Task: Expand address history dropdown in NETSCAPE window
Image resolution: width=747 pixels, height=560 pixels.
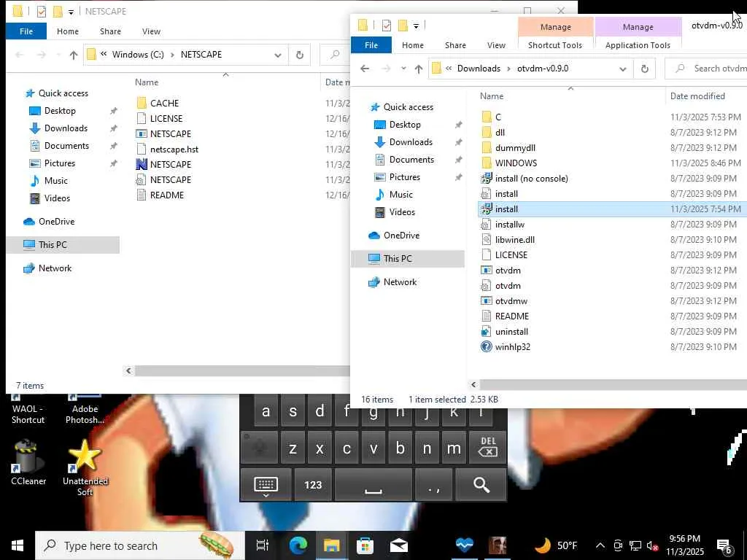Action: click(x=278, y=55)
